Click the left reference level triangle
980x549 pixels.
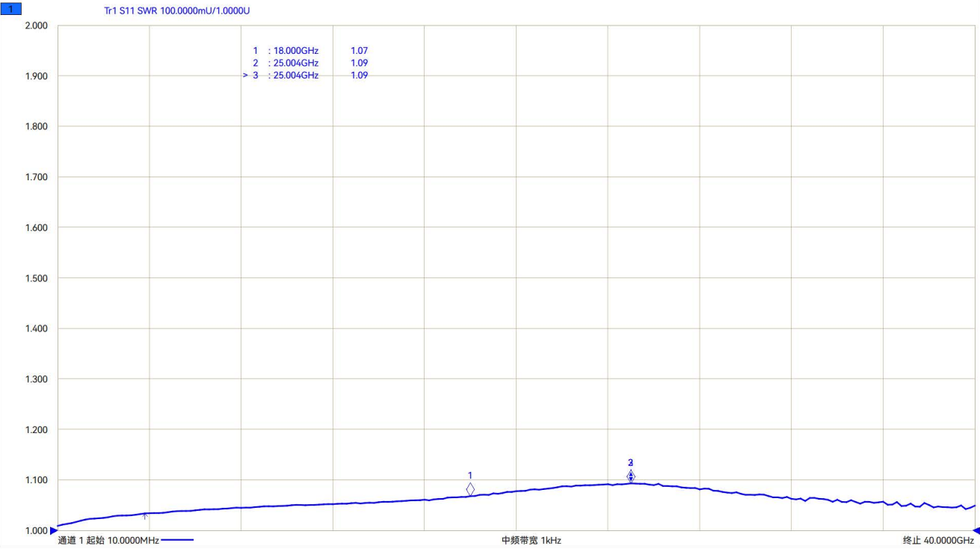pyautogui.click(x=53, y=530)
